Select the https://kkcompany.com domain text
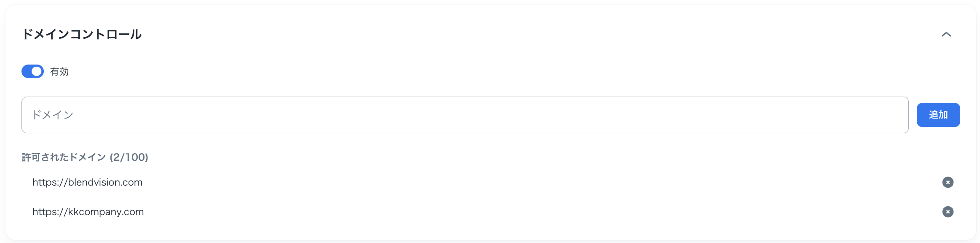980x243 pixels. pos(88,212)
